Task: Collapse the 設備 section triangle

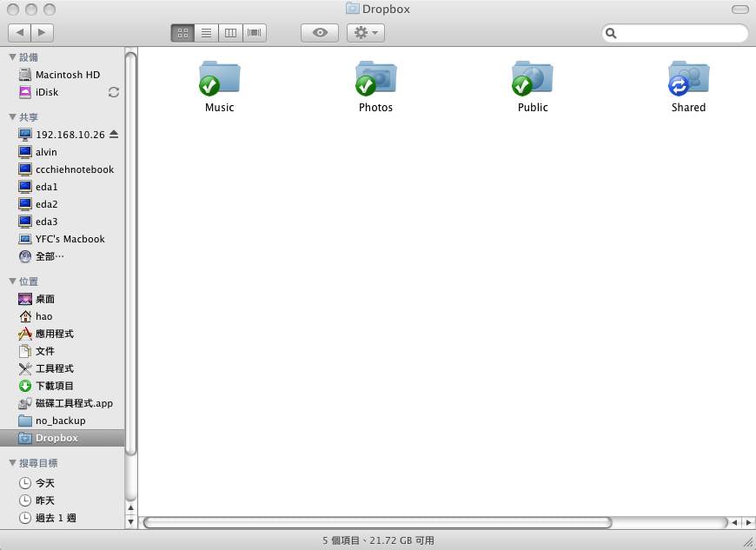Action: [x=12, y=56]
